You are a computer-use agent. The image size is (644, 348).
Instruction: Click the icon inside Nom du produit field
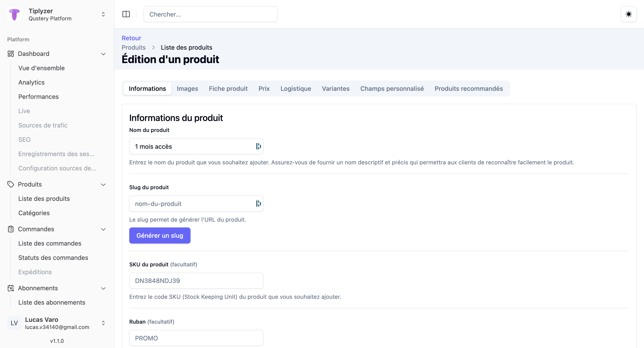tap(258, 146)
